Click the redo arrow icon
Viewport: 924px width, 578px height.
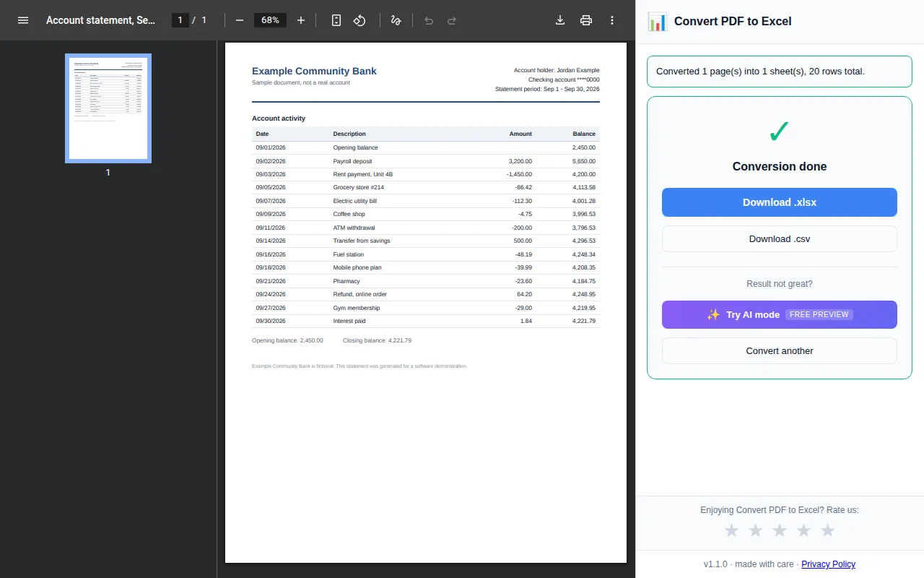452,20
